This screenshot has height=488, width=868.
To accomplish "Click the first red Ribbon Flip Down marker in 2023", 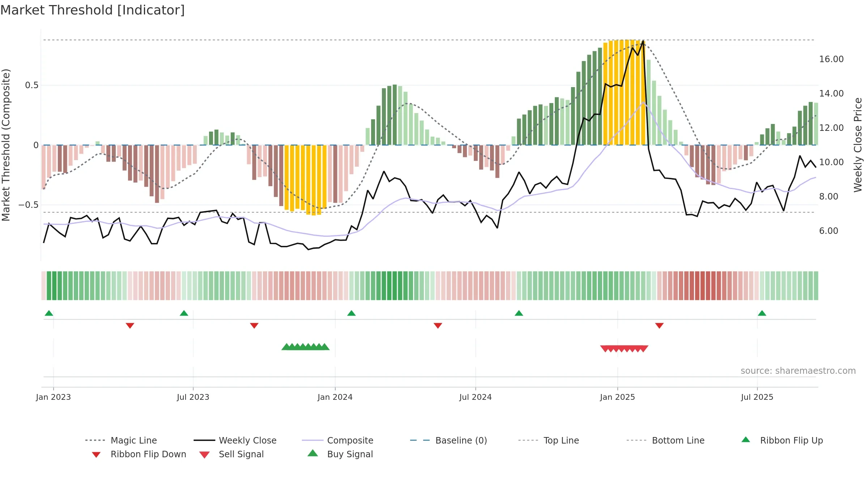I will click(x=130, y=326).
